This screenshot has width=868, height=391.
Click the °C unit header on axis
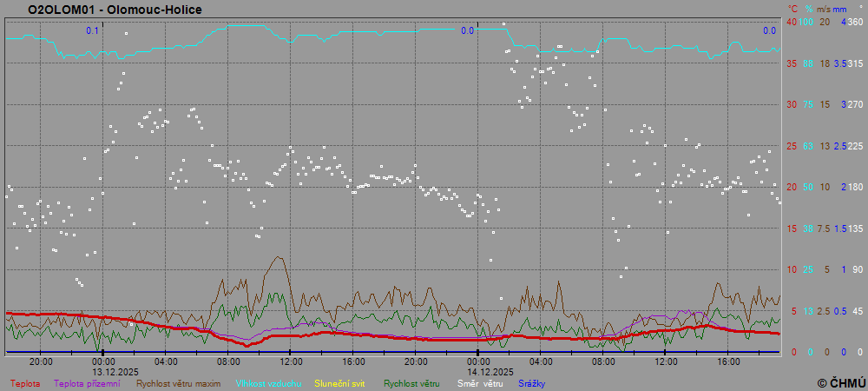792,8
